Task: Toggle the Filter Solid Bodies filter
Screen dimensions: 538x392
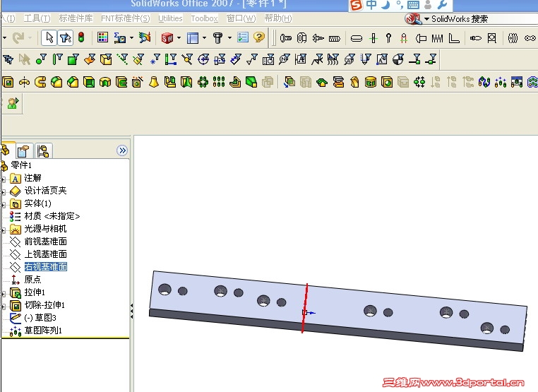Action: [x=106, y=60]
